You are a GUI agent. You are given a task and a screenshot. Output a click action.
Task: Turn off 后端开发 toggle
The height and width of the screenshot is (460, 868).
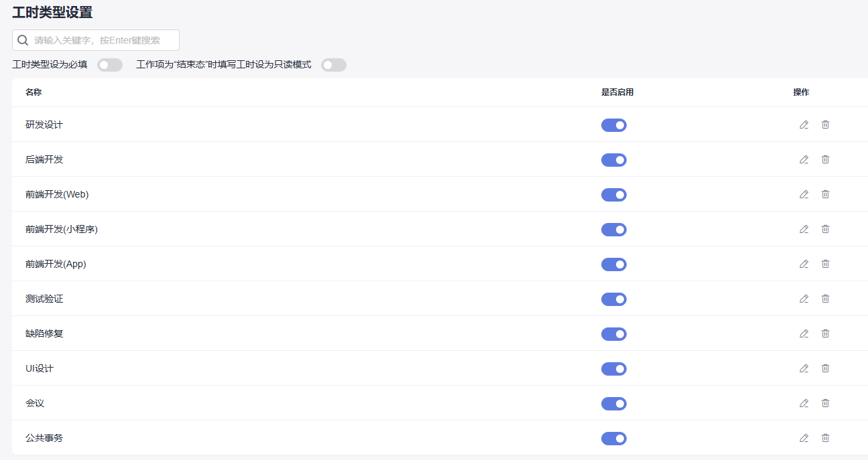pos(613,160)
